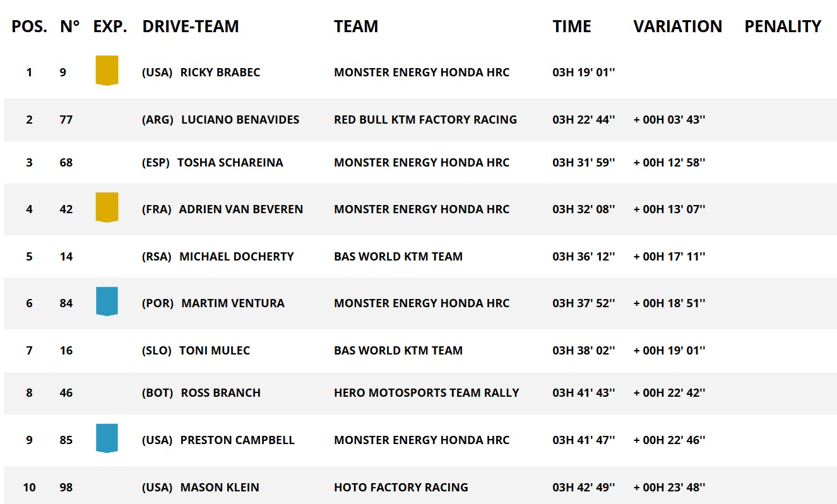Select Hoto Factory Racing team text

[x=401, y=488]
